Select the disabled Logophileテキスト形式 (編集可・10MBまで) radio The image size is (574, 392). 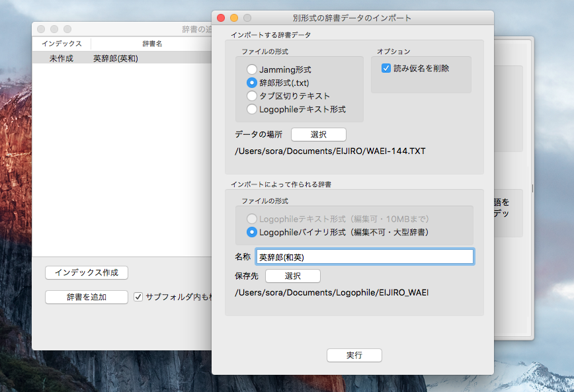click(252, 219)
